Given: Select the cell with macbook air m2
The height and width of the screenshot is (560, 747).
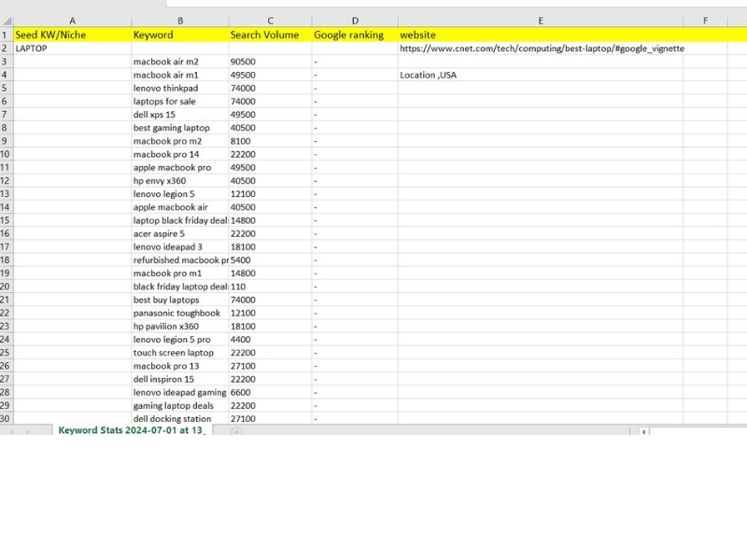Looking at the screenshot, I should (x=177, y=61).
